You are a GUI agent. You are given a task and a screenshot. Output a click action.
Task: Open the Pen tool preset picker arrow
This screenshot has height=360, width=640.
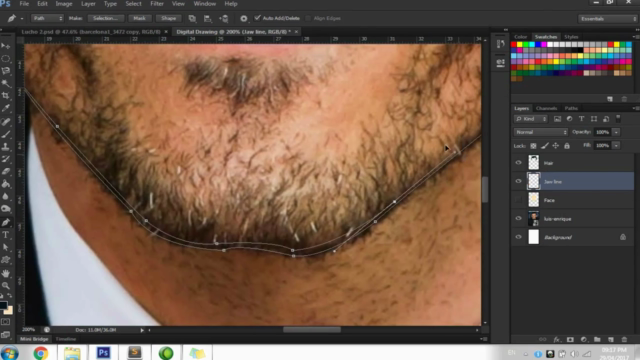[22, 19]
